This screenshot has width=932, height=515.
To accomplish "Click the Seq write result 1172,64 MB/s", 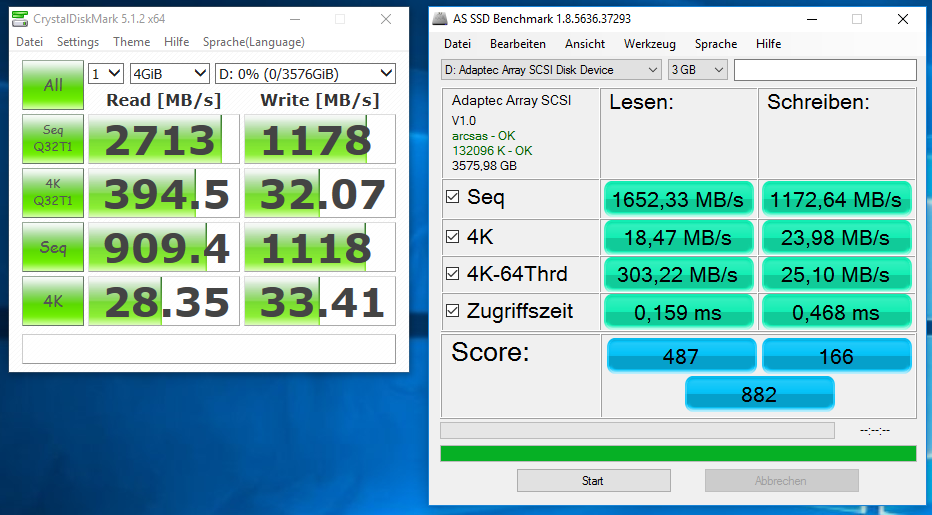I will click(x=836, y=199).
